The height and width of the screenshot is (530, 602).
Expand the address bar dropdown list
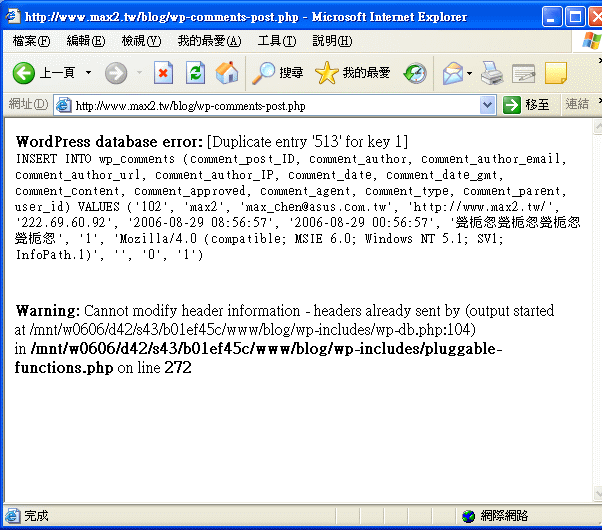pos(487,105)
